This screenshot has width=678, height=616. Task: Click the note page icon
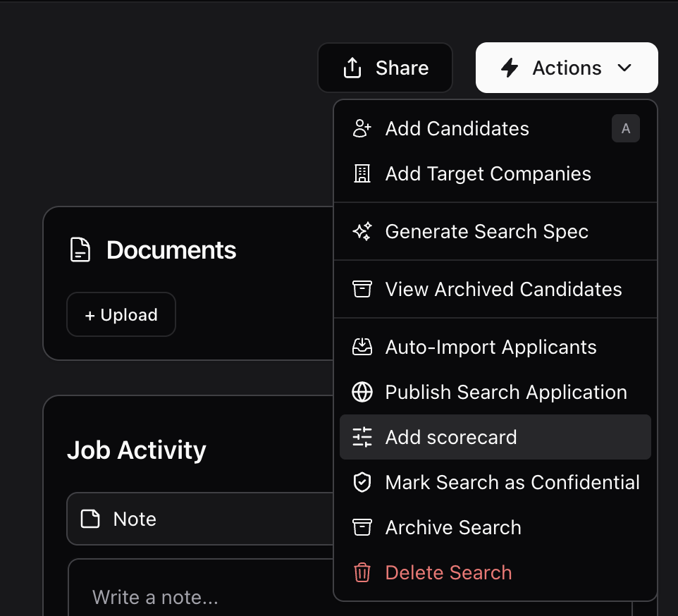click(x=90, y=519)
